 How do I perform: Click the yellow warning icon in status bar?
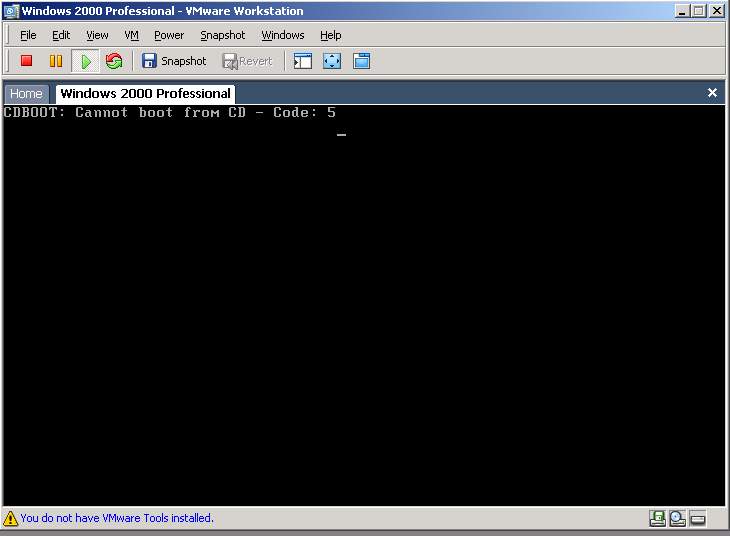tap(10, 518)
